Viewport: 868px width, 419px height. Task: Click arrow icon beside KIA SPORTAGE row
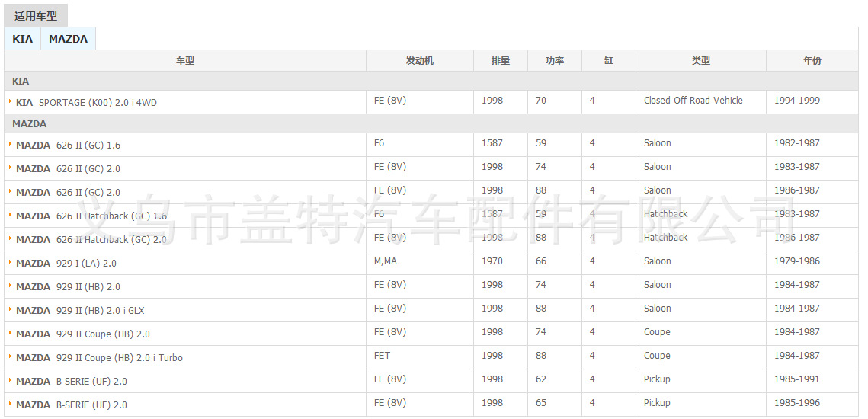[11, 101]
